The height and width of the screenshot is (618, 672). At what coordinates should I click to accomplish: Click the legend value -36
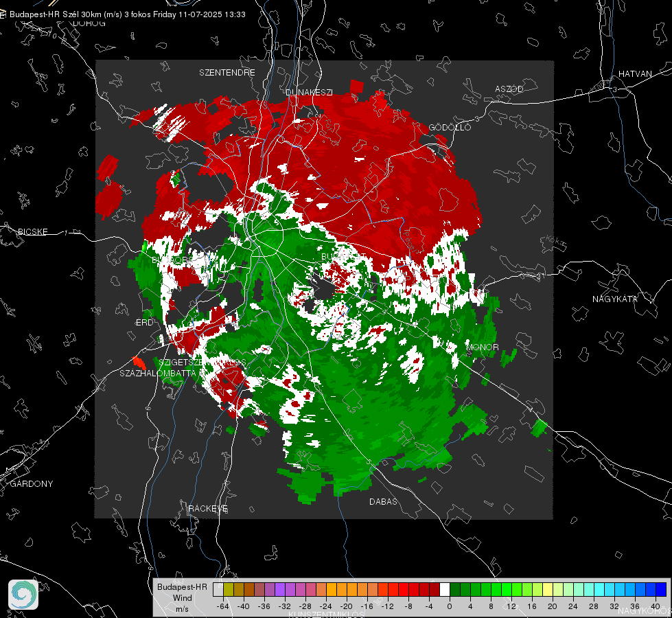264,606
